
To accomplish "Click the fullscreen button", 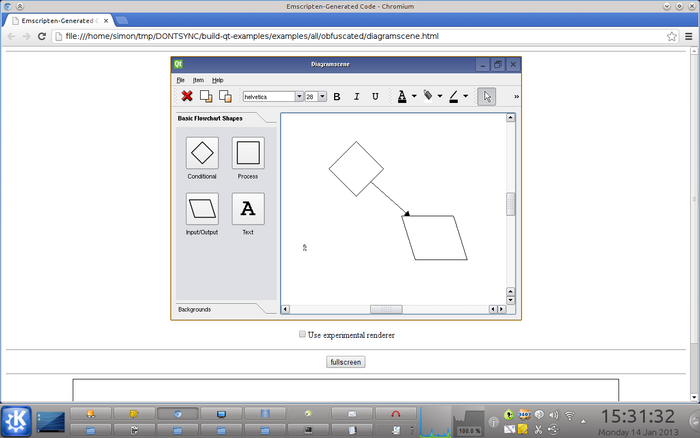I will [x=346, y=361].
